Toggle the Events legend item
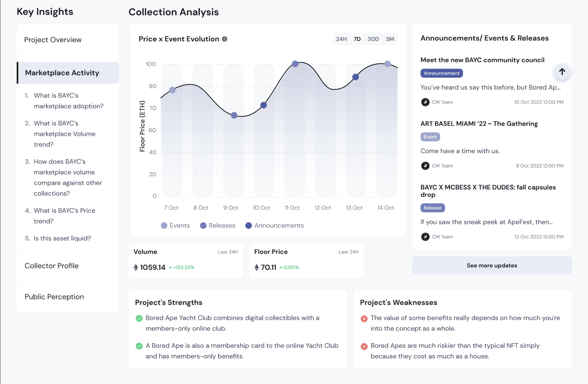Screen dimensions: 588x384 pyautogui.click(x=176, y=226)
